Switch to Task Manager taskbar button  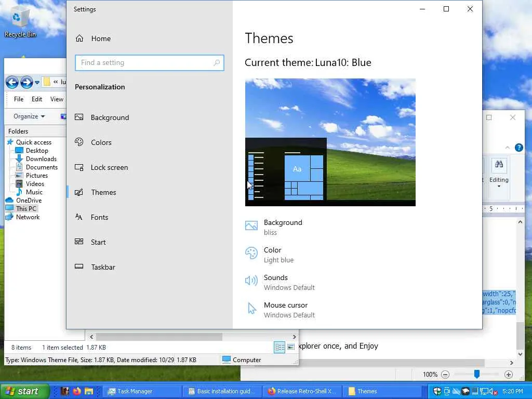tap(142, 391)
